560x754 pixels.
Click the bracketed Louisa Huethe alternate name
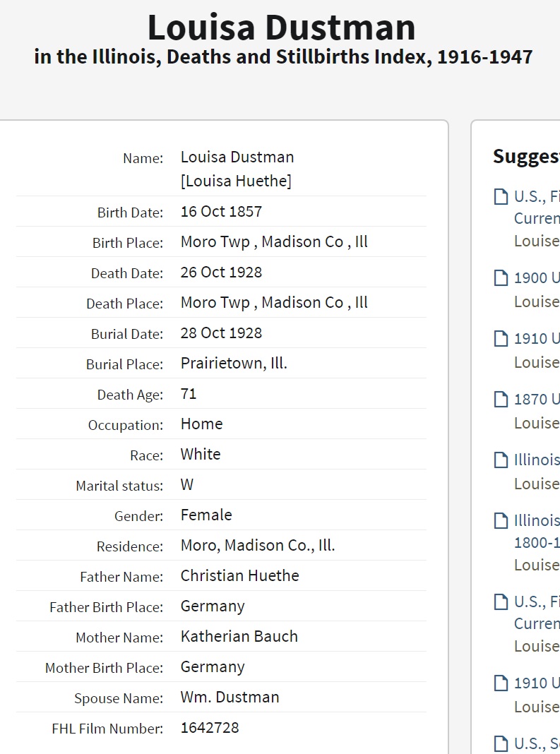tap(236, 181)
